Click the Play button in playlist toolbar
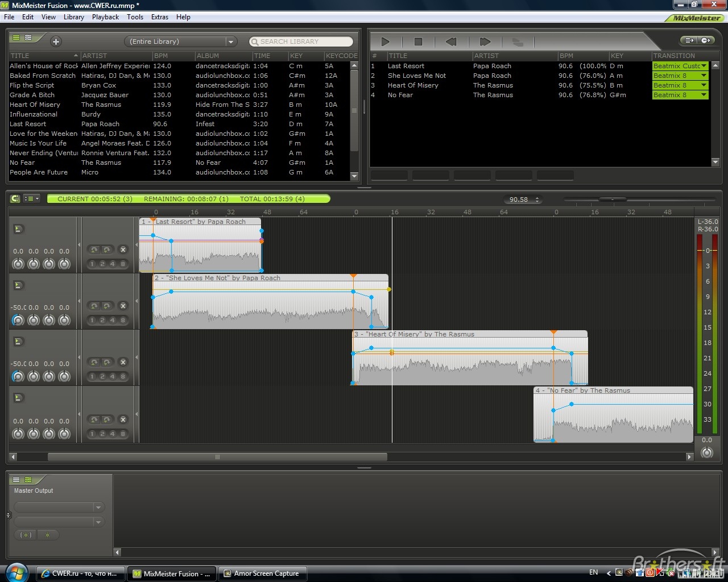 (x=385, y=41)
